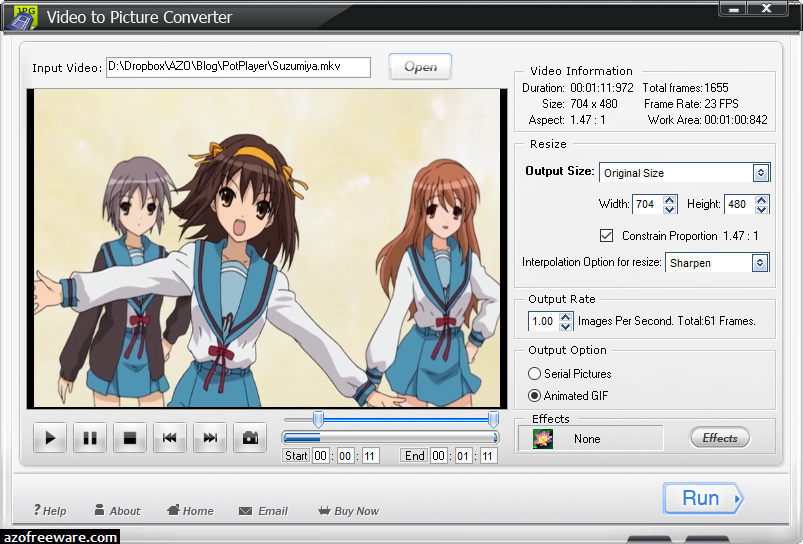Screen dimensions: 803x544
Task: Decrease output rate with down arrow
Action: coord(565,326)
